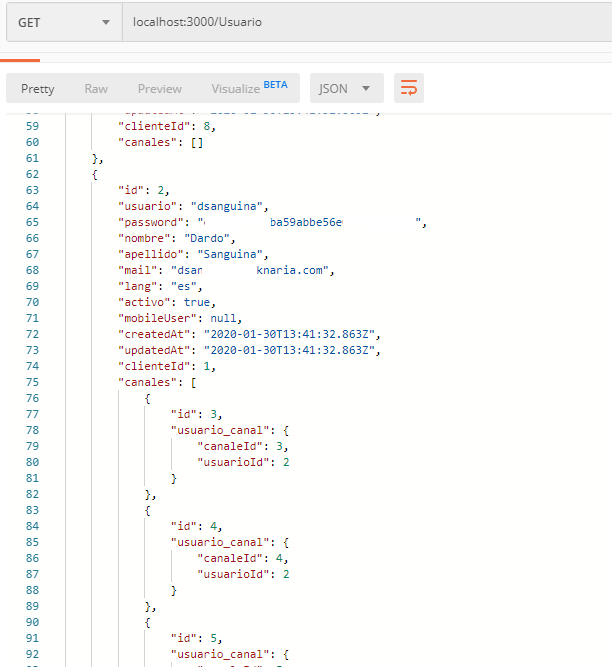This screenshot has width=612, height=670.
Task: Switch to the Raw view tab
Action: [x=96, y=89]
